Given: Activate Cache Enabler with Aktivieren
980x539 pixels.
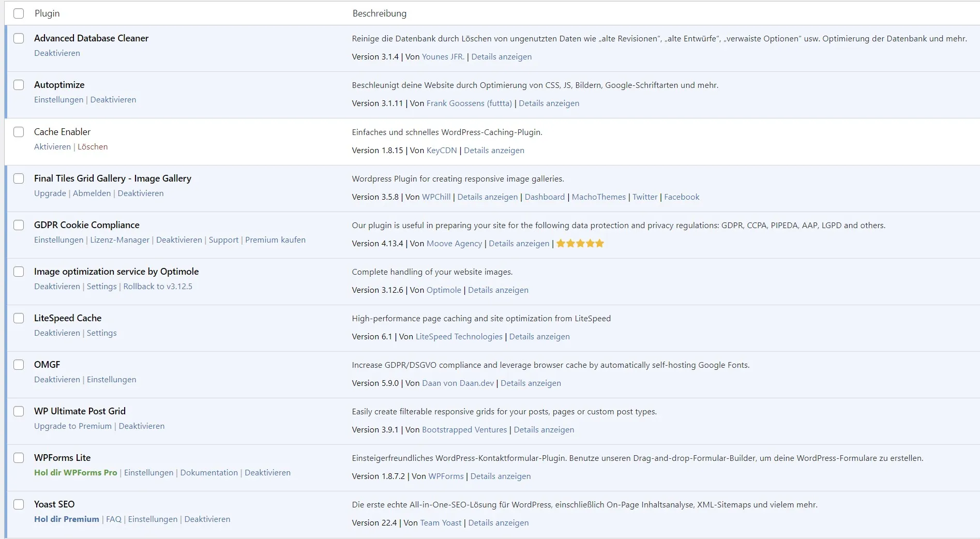Looking at the screenshot, I should pos(52,147).
